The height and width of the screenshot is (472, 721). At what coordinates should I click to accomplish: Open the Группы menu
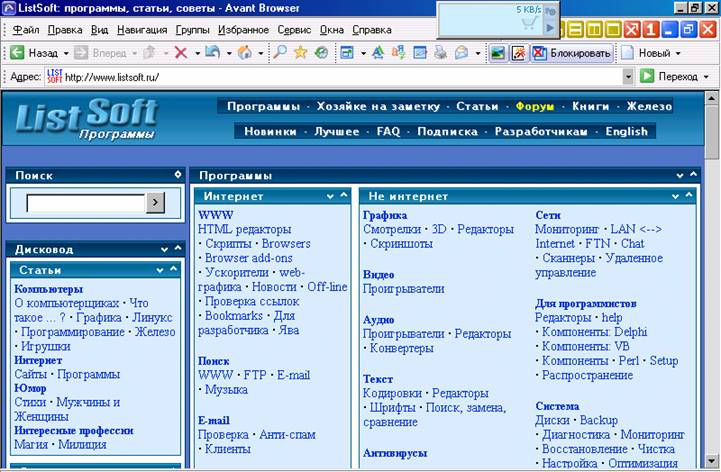(192, 30)
